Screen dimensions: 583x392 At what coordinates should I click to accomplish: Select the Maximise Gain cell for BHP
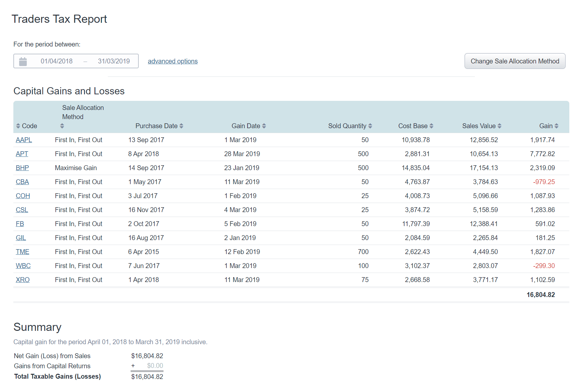[x=76, y=168]
